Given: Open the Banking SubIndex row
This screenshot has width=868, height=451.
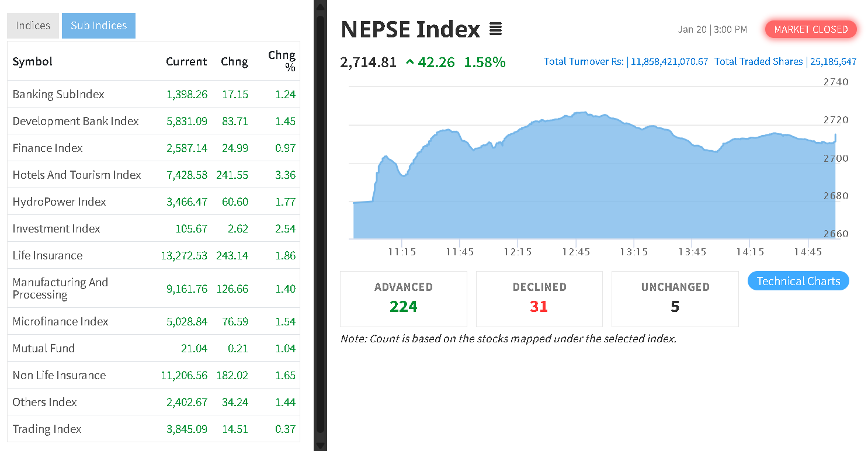Looking at the screenshot, I should 58,94.
